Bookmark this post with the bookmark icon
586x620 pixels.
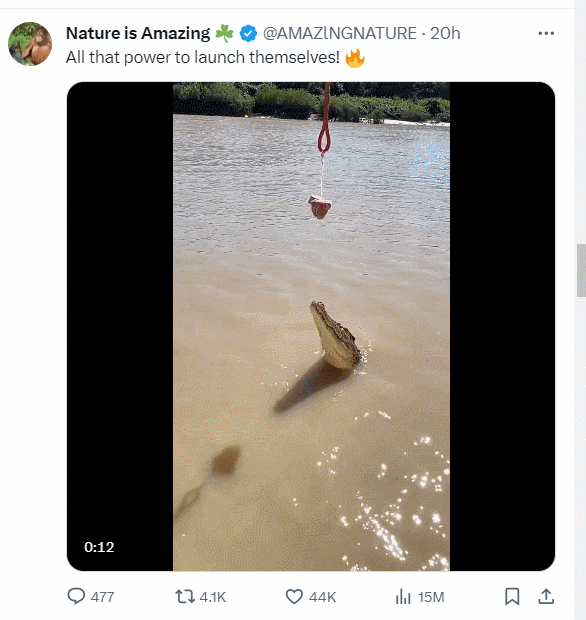click(512, 596)
